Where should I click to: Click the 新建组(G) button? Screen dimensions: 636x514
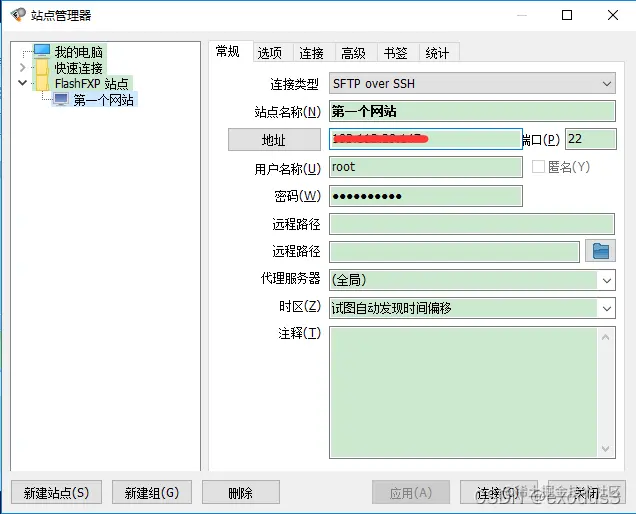pos(152,492)
